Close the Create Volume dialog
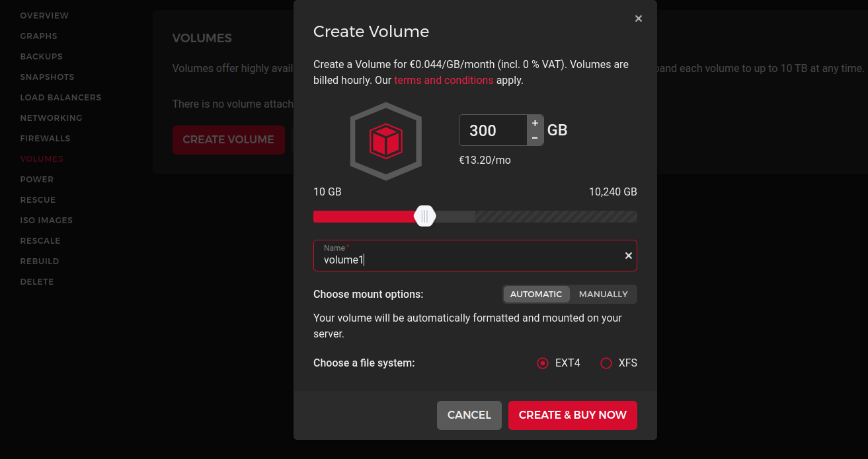Image resolution: width=868 pixels, height=459 pixels. (x=638, y=18)
